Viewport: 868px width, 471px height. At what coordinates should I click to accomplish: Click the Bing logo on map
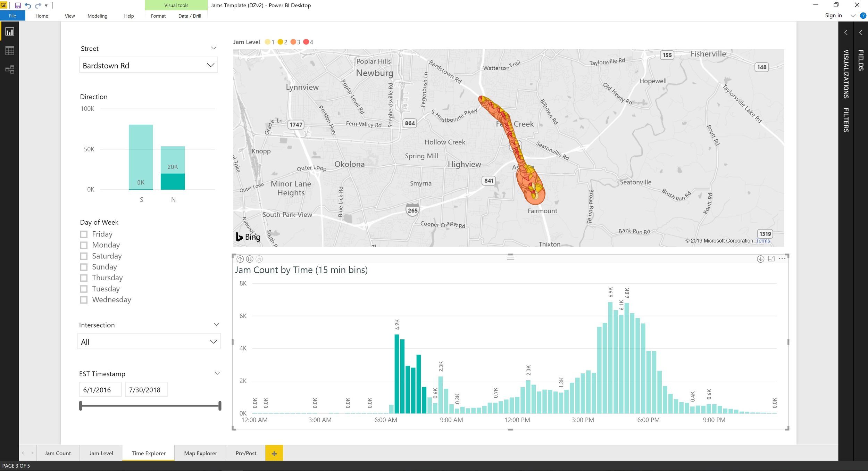(248, 237)
